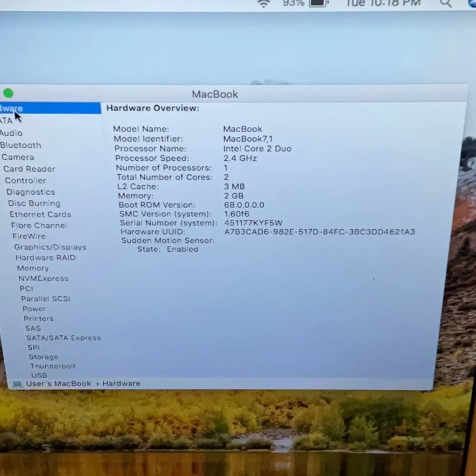
Task: Click the green zoom window button
Action: click(x=8, y=93)
